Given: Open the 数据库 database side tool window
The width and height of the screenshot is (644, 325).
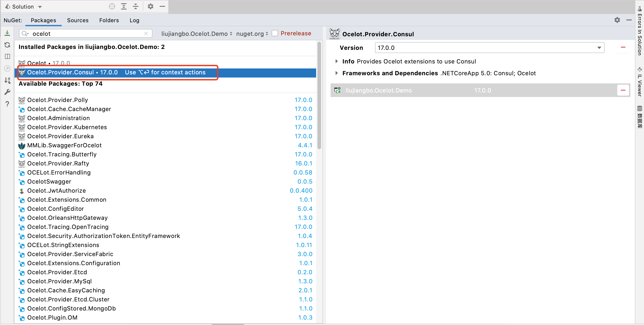Looking at the screenshot, I should pos(639,117).
